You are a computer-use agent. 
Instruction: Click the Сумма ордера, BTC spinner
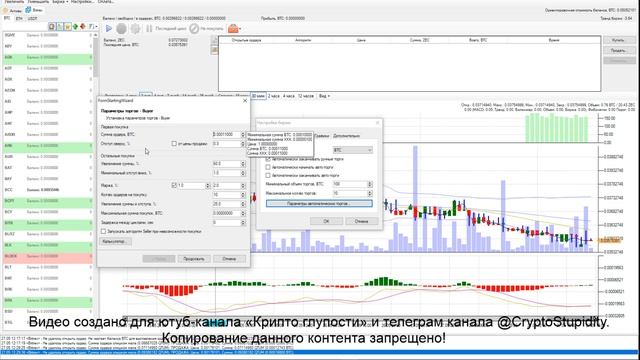[243, 134]
